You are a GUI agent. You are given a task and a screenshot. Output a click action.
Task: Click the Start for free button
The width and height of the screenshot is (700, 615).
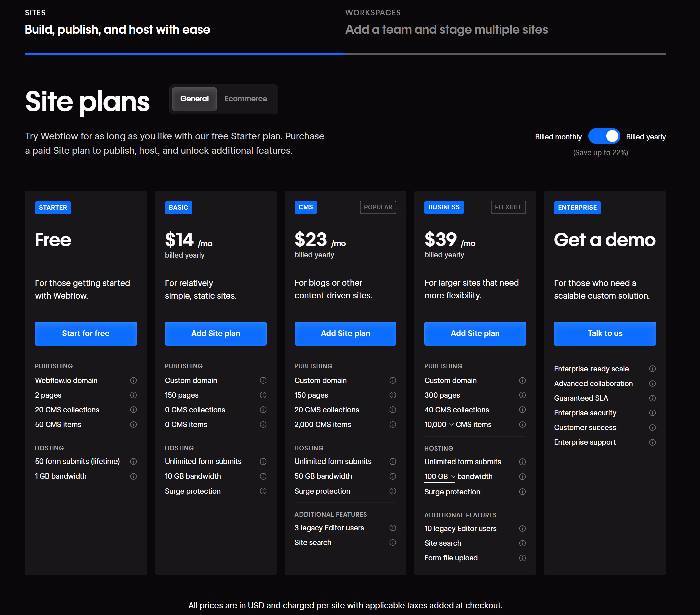pos(85,333)
